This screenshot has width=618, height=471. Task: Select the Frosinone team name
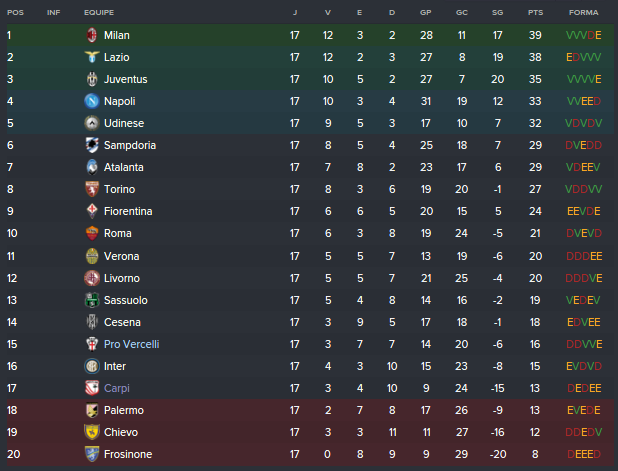point(128,454)
